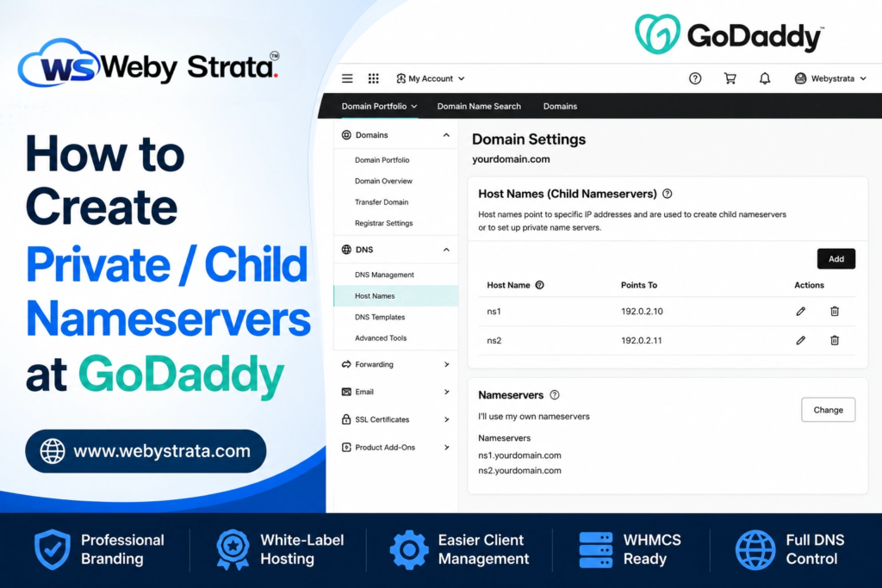The width and height of the screenshot is (882, 588).
Task: Open Transfer Domain in sidebar
Action: pyautogui.click(x=382, y=202)
